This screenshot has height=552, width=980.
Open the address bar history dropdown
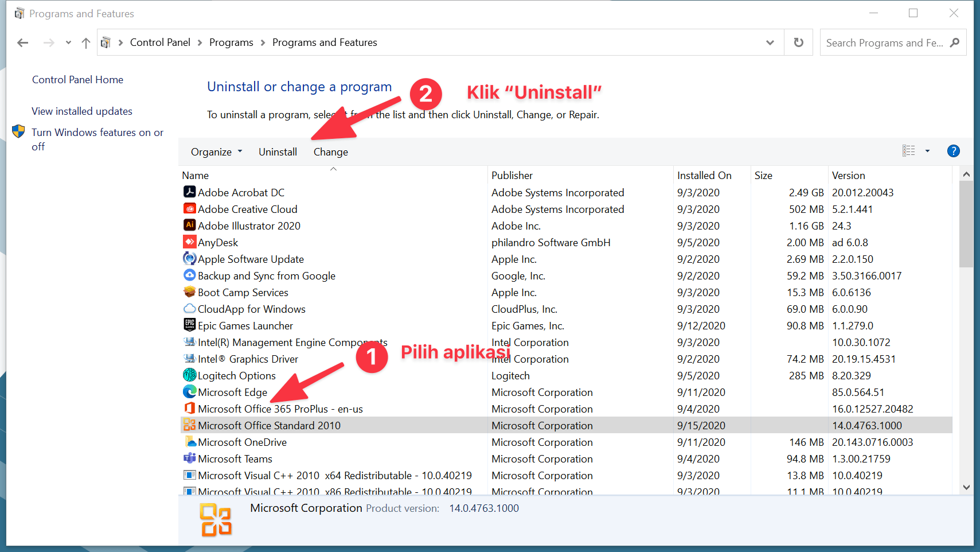770,42
